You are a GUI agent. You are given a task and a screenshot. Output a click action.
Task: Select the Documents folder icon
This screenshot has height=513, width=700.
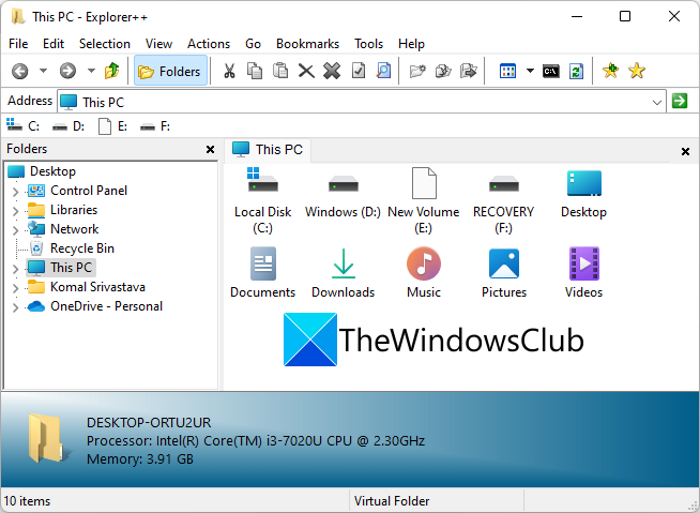(262, 272)
